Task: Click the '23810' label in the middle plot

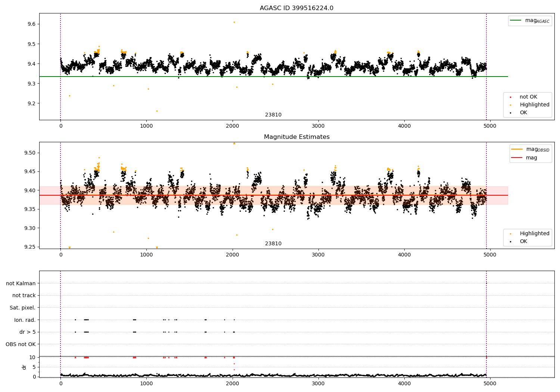Action: click(273, 244)
